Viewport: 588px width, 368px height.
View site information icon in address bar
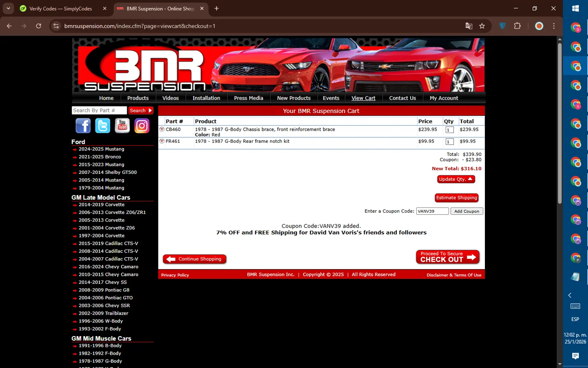point(56,26)
